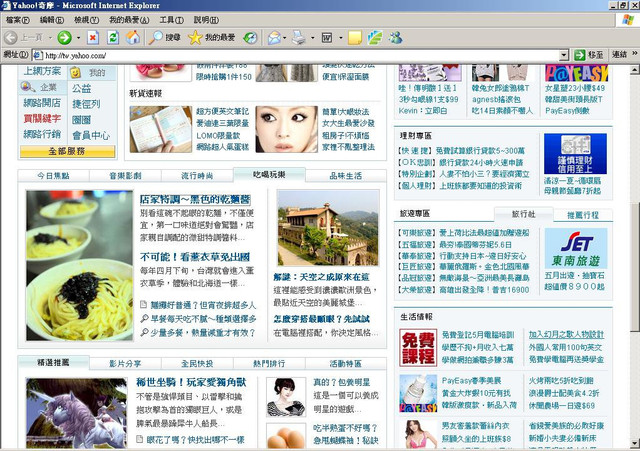
Task: Open the 店家特調～黑色的乾麵醬 headline link
Action: [x=195, y=199]
